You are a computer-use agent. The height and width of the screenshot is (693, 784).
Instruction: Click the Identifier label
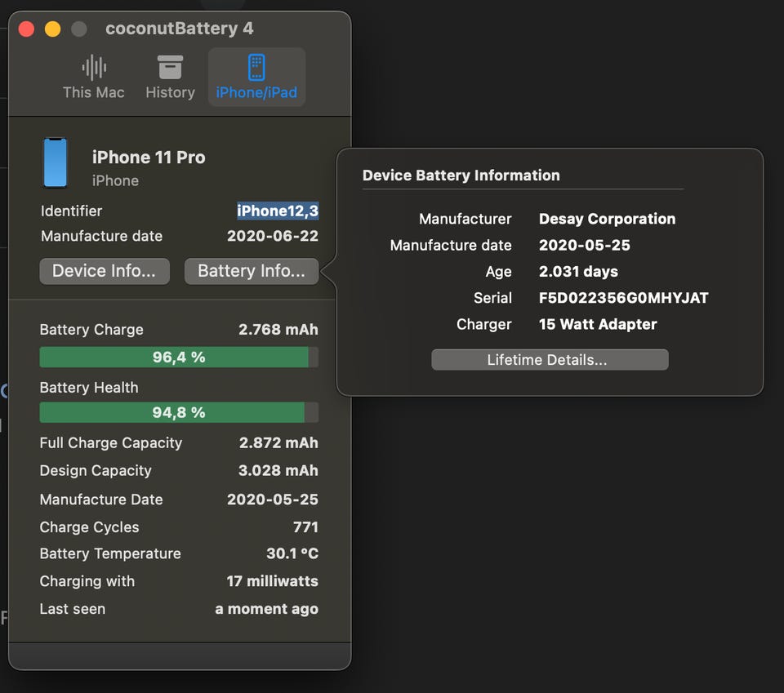pyautogui.click(x=71, y=211)
